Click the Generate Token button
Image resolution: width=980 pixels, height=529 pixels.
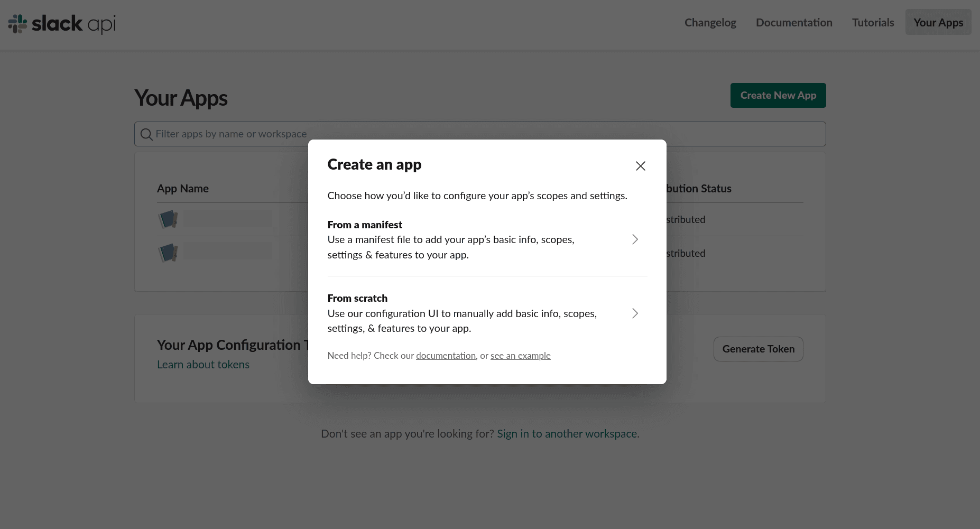click(x=758, y=349)
